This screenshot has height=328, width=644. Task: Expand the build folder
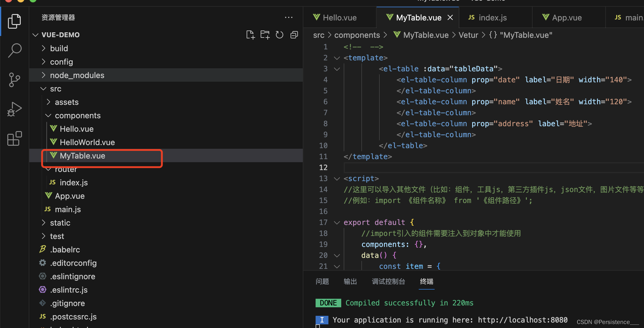click(x=44, y=48)
